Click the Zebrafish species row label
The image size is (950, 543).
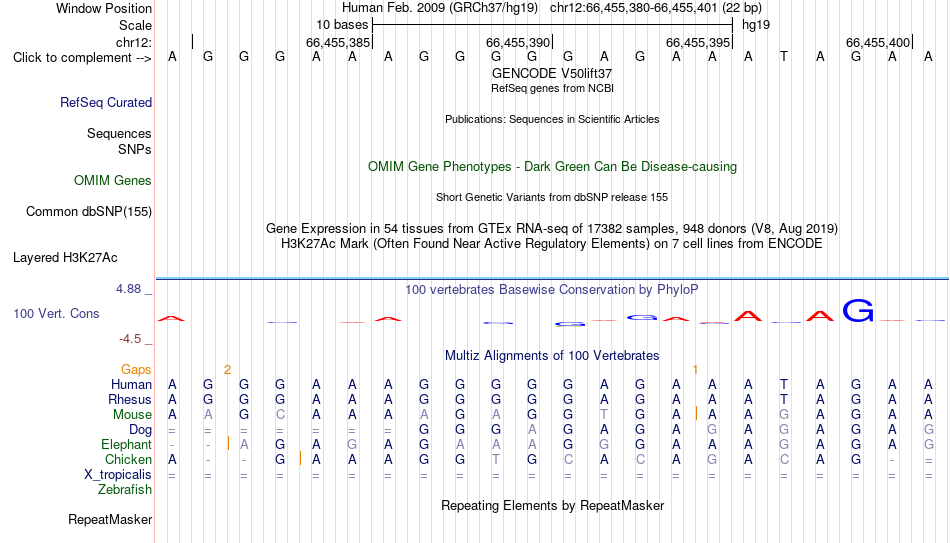pos(125,489)
